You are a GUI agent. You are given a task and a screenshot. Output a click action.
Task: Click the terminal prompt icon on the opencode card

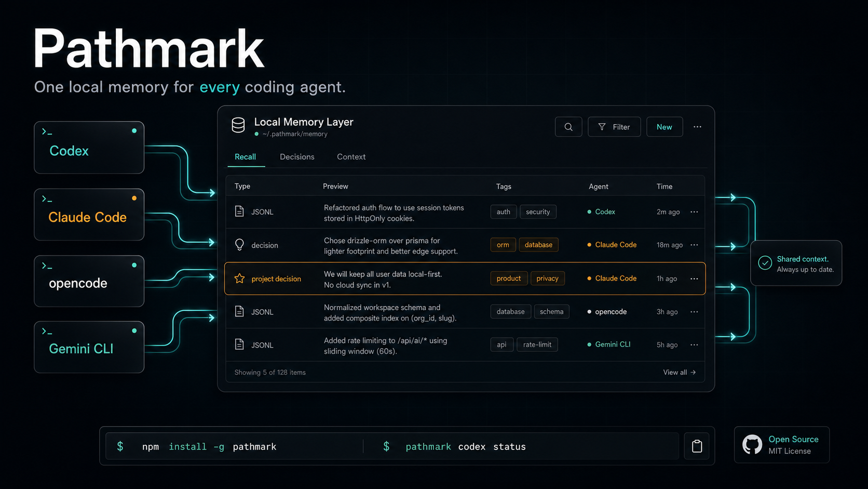tap(47, 266)
